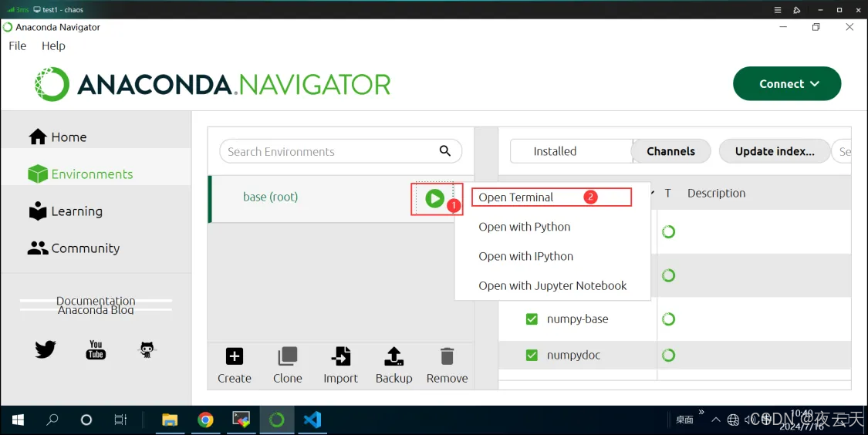Click the numpydoc package name
Image resolution: width=868 pixels, height=435 pixels.
click(x=573, y=355)
